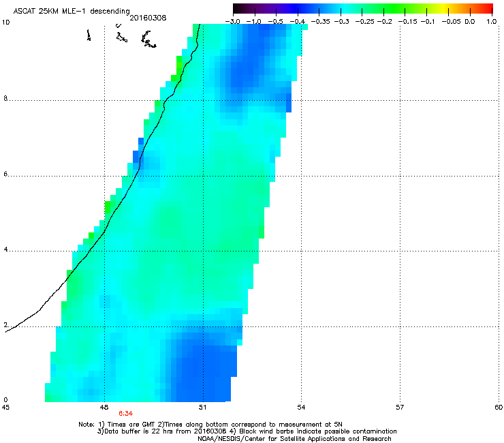Click the latitude axis label 6
The image size is (504, 443).
5,174
